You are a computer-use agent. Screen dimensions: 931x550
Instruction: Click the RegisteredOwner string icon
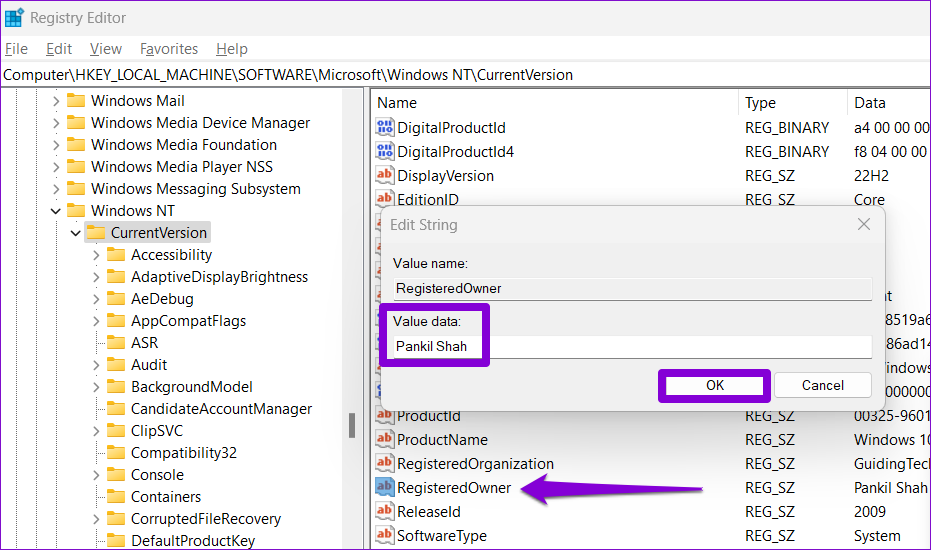coord(385,488)
